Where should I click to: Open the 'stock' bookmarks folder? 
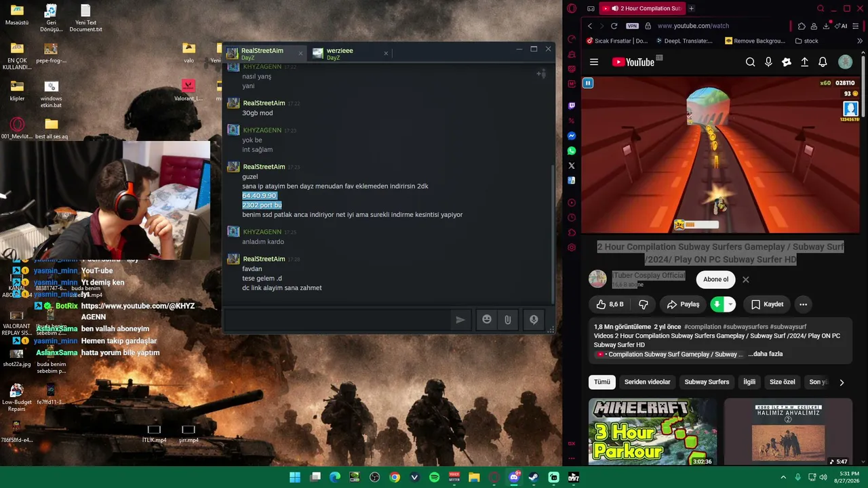[807, 41]
